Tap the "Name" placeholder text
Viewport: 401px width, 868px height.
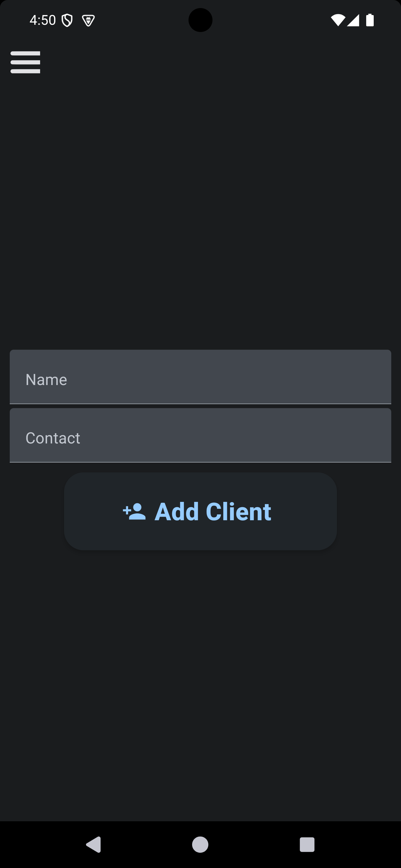click(x=46, y=380)
